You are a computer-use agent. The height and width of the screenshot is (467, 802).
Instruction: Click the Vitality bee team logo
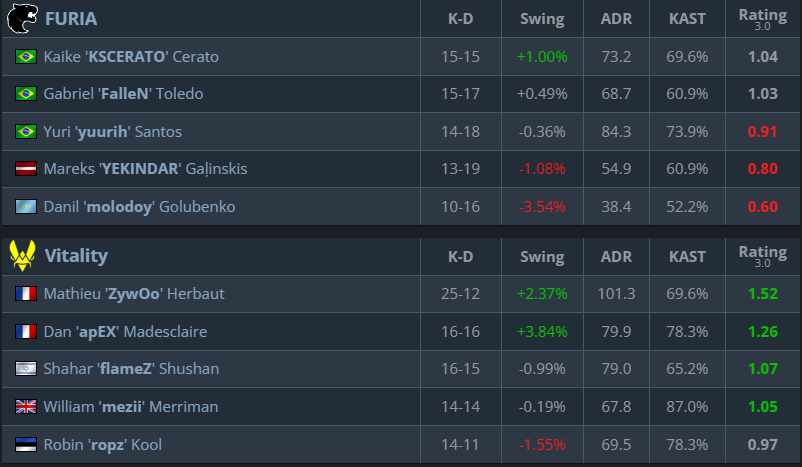click(23, 256)
